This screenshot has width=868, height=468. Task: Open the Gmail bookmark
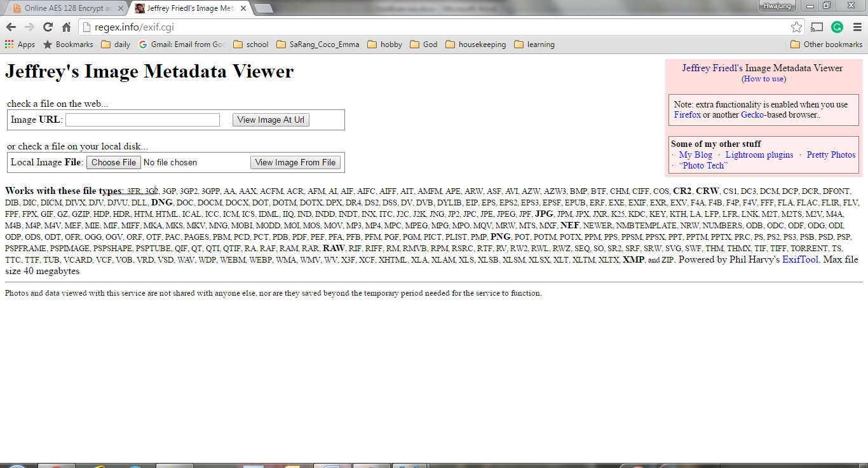click(x=182, y=45)
